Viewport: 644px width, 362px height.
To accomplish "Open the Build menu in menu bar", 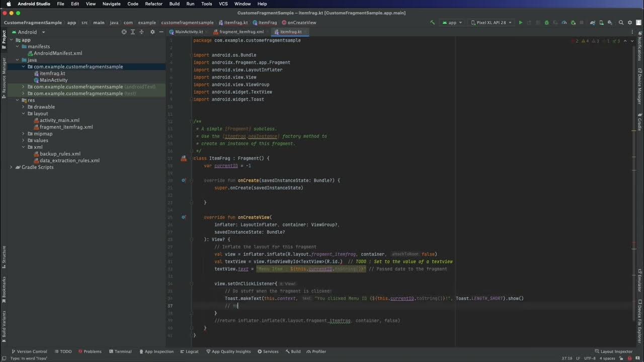I will click(174, 4).
